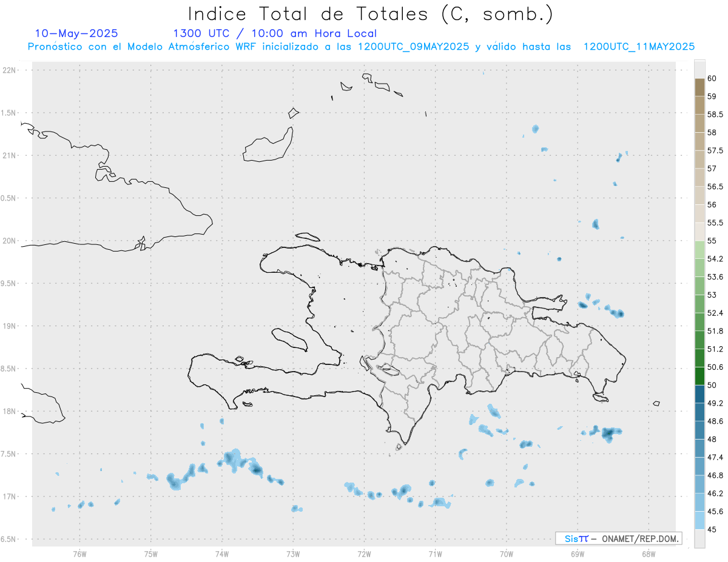Click the date '10-May-2025'
Viewport: 728px width, 562px height.
coord(76,33)
